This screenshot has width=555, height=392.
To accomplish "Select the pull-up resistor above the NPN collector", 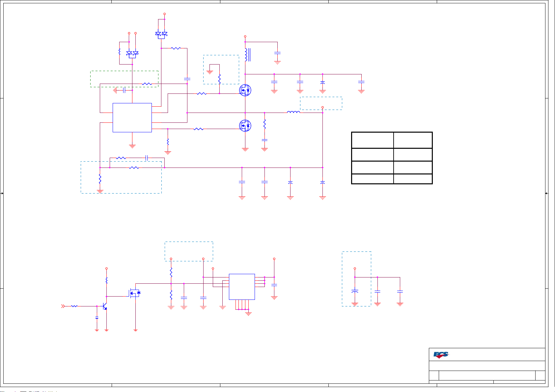I will tap(106, 280).
